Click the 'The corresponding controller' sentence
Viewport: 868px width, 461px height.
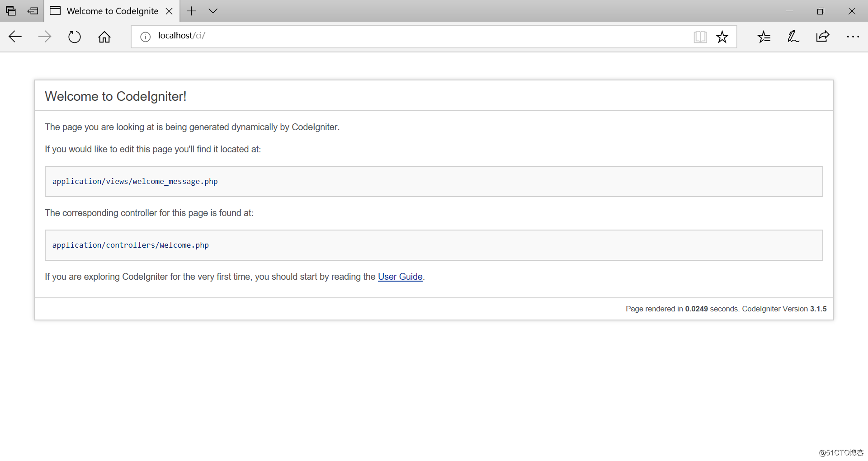(x=149, y=213)
